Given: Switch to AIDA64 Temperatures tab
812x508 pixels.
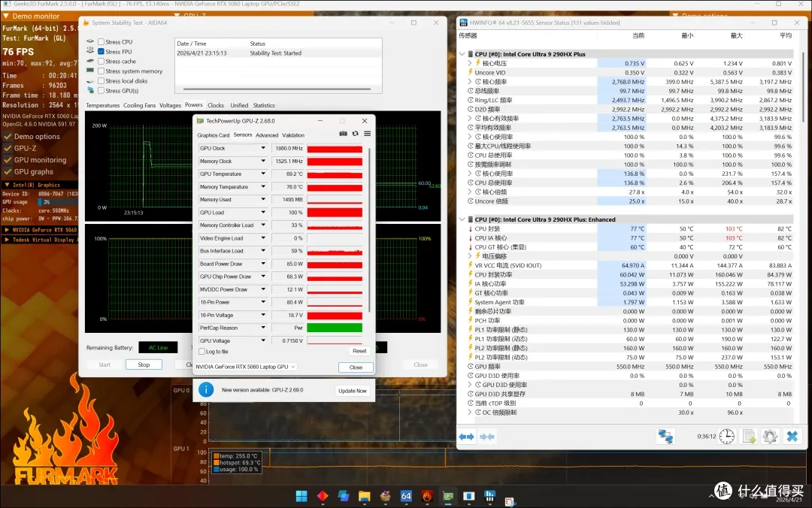Looking at the screenshot, I should click(x=102, y=105).
